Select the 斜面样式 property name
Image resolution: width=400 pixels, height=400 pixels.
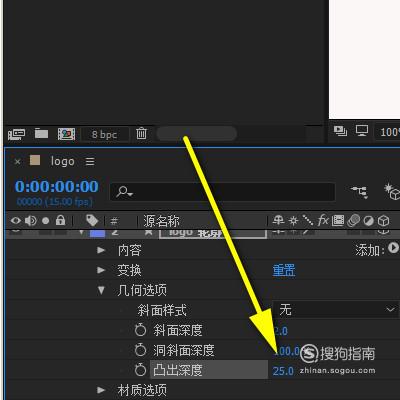[x=162, y=310]
